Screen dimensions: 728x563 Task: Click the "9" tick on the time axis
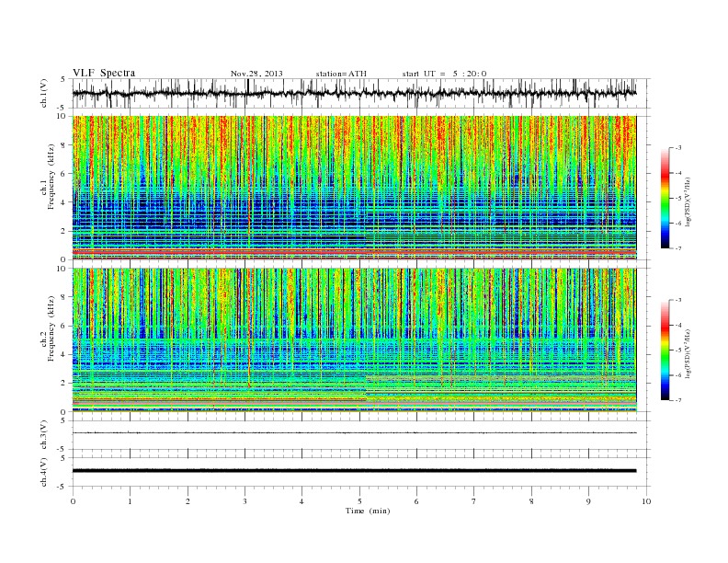tap(588, 501)
